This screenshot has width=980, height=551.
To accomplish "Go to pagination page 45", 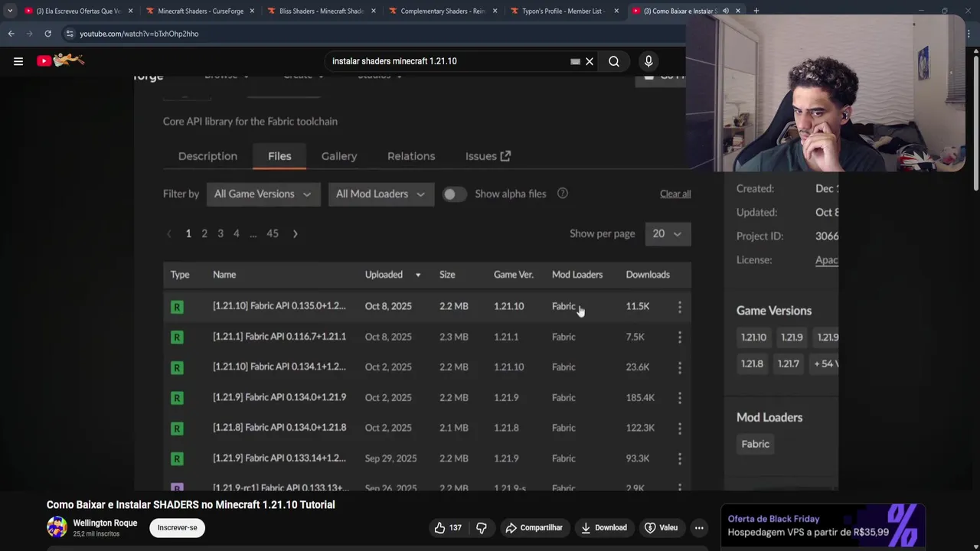I will (x=273, y=233).
